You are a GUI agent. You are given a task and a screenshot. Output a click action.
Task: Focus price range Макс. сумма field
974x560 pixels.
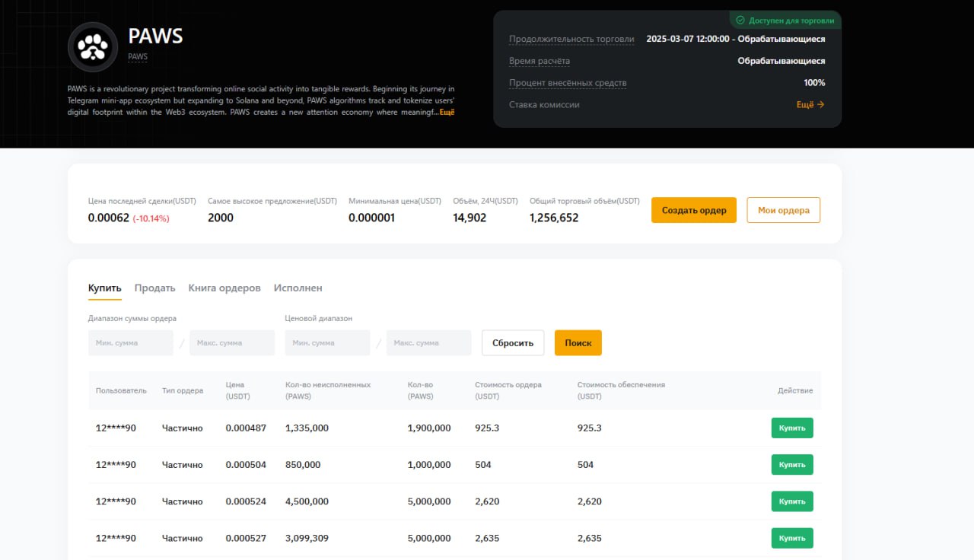(x=429, y=342)
